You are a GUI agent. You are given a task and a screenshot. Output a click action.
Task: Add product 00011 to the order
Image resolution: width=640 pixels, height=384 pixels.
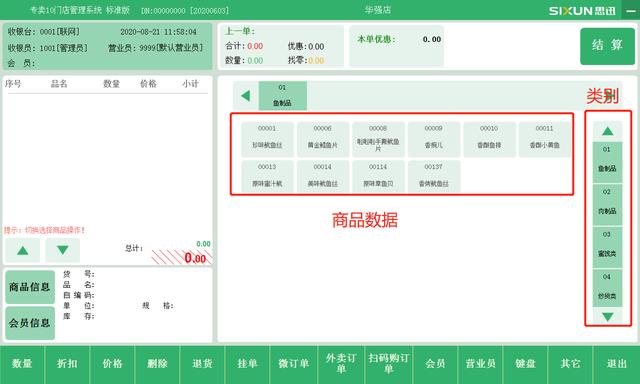tap(544, 139)
